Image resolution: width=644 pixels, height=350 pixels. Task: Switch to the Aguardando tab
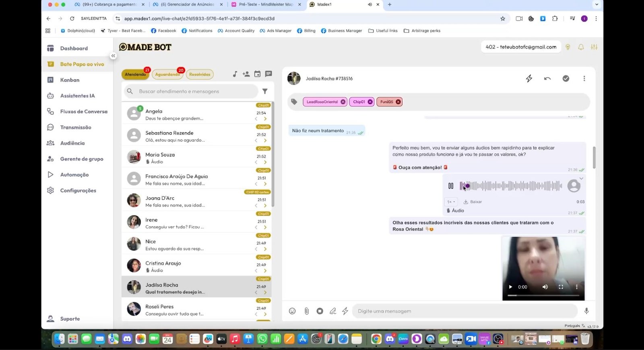[x=167, y=75]
